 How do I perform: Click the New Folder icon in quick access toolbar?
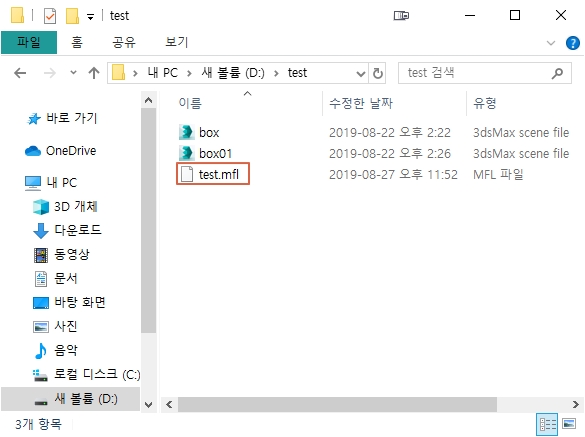[x=72, y=16]
